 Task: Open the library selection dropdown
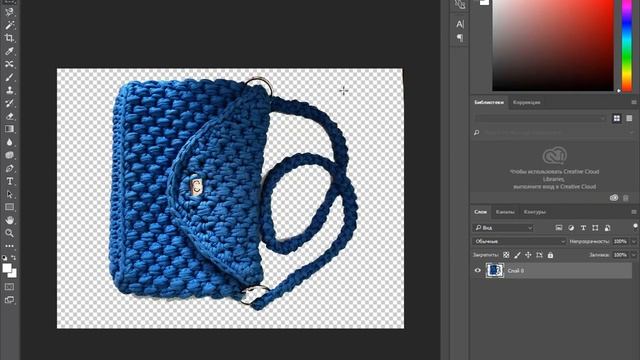[540, 118]
